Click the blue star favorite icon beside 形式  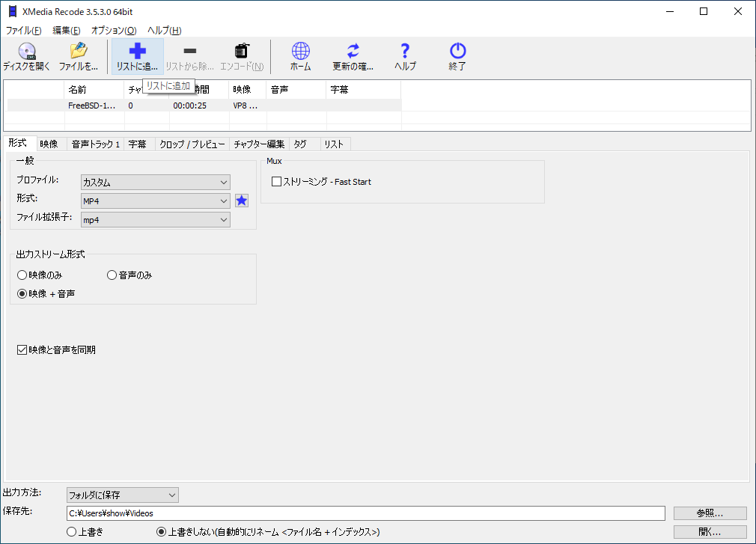point(242,201)
